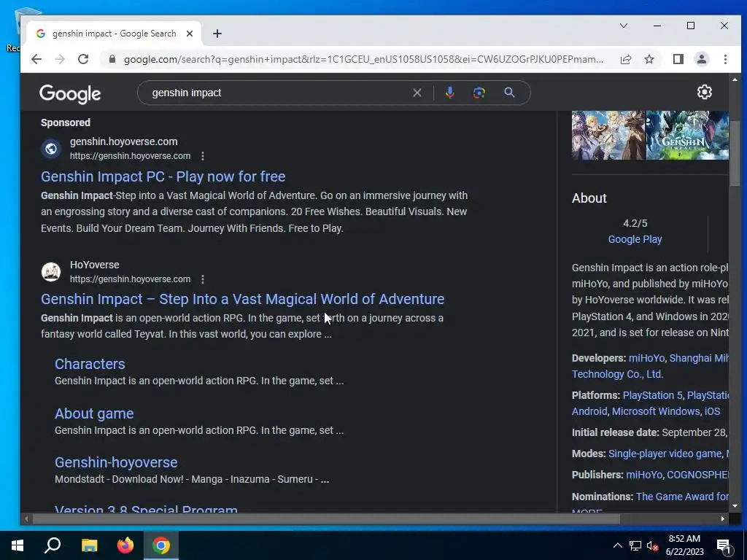Screen dimensions: 747x560
Task: Click the scroll right arrow
Action: pos(723,519)
